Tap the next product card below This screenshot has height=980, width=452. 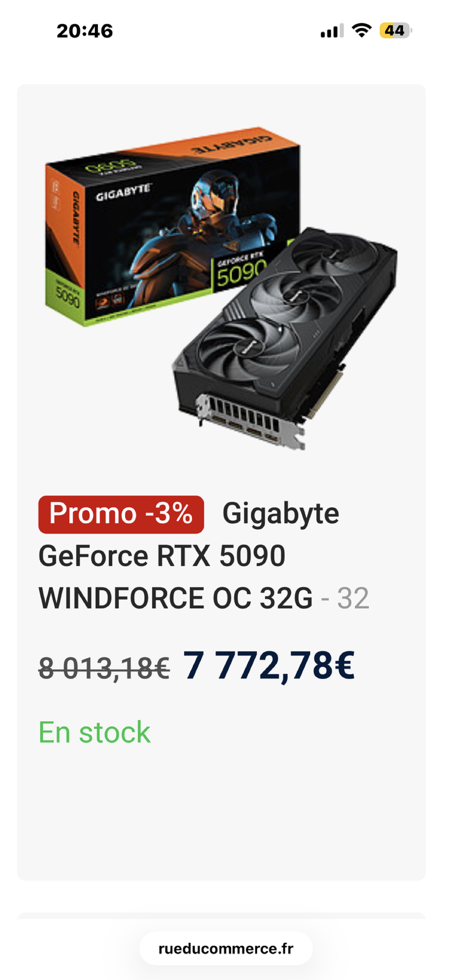pyautogui.click(x=221, y=916)
